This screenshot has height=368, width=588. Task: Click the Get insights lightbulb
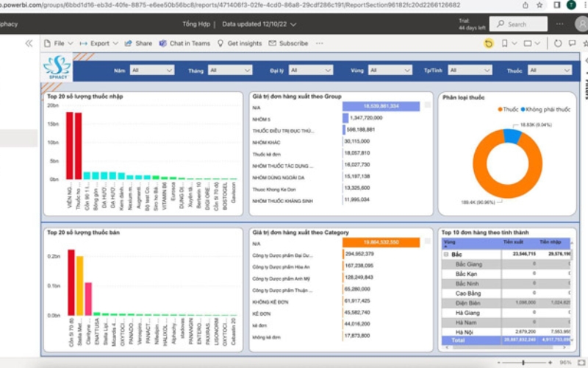click(x=220, y=43)
